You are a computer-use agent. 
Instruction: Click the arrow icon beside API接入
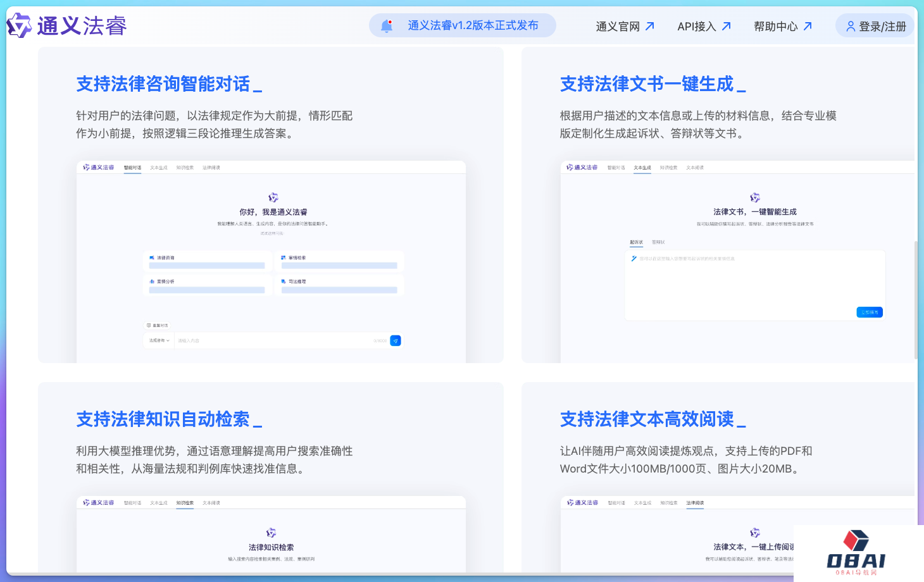point(727,27)
